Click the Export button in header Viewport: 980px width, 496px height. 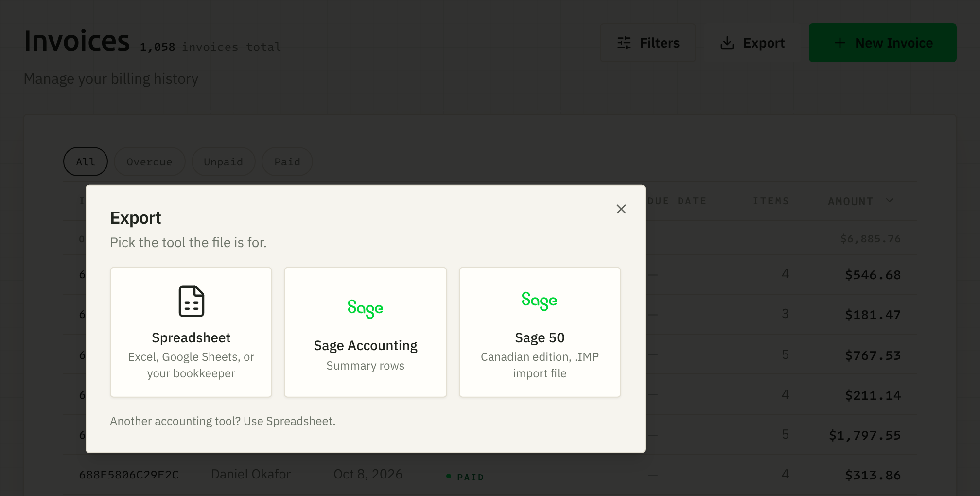pyautogui.click(x=752, y=43)
